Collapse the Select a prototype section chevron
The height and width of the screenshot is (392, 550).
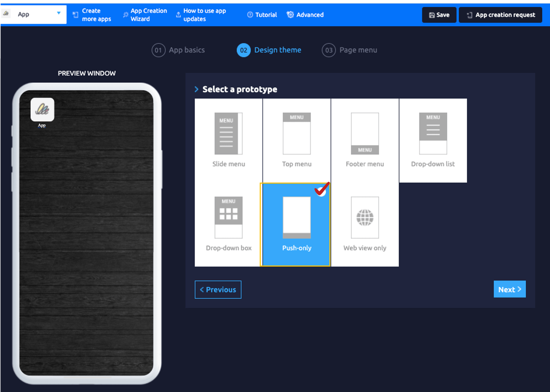(197, 89)
